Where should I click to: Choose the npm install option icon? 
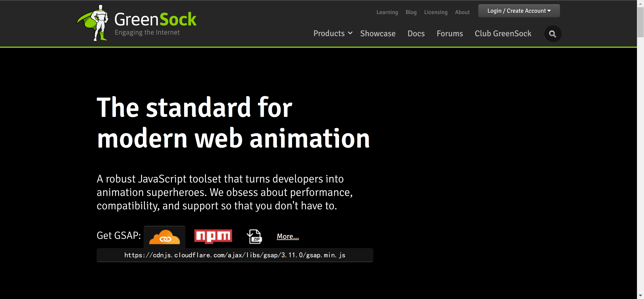point(213,236)
